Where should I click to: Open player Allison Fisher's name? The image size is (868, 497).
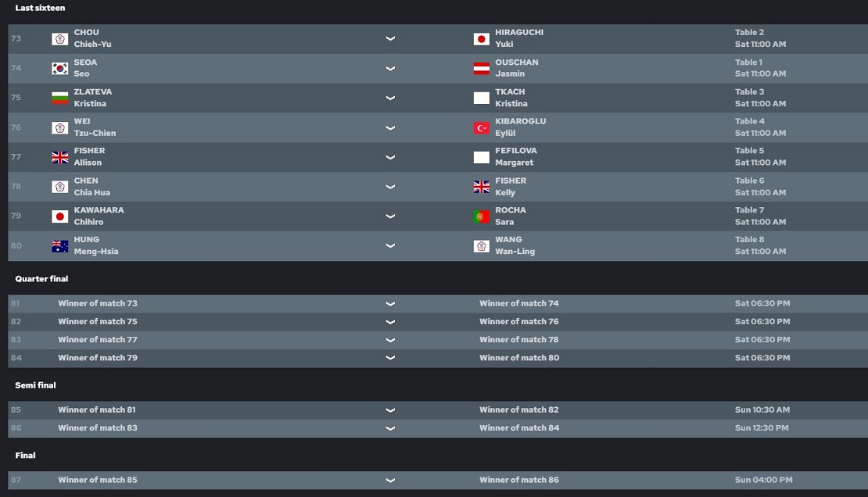point(88,156)
